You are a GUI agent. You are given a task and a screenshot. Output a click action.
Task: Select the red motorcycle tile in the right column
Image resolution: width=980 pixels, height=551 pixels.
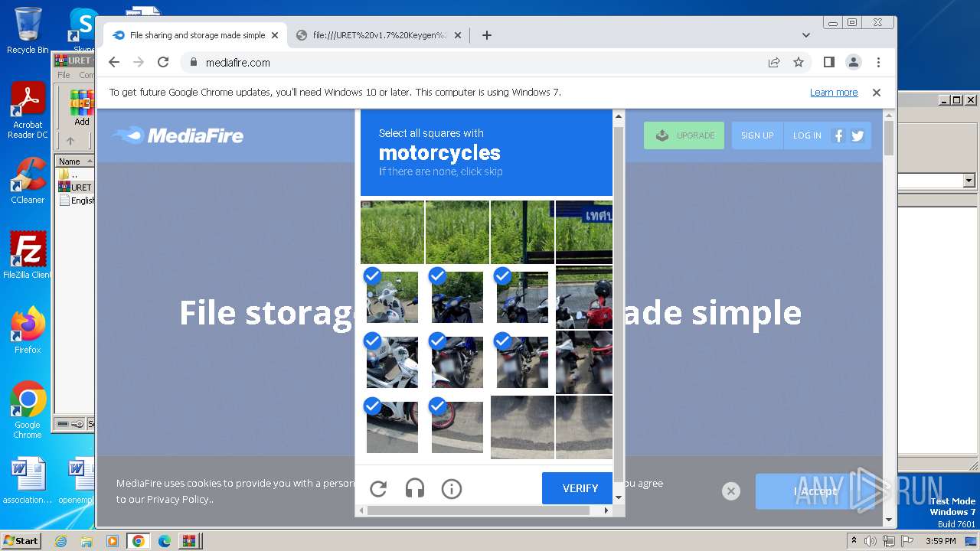[584, 297]
